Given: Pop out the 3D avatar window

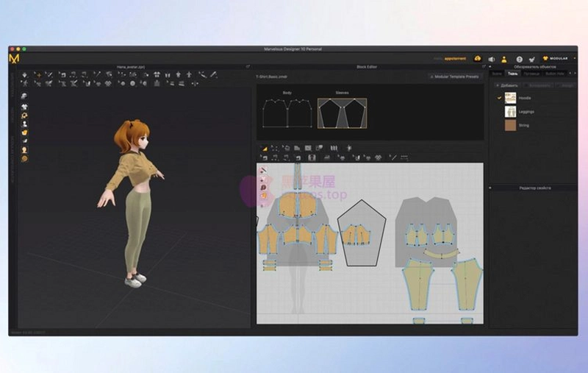Looking at the screenshot, I should click(x=248, y=67).
